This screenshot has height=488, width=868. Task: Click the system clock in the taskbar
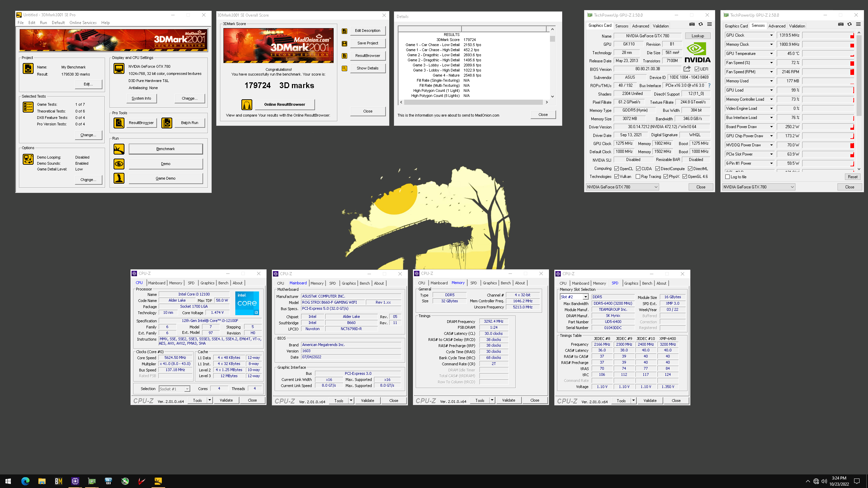tap(839, 481)
